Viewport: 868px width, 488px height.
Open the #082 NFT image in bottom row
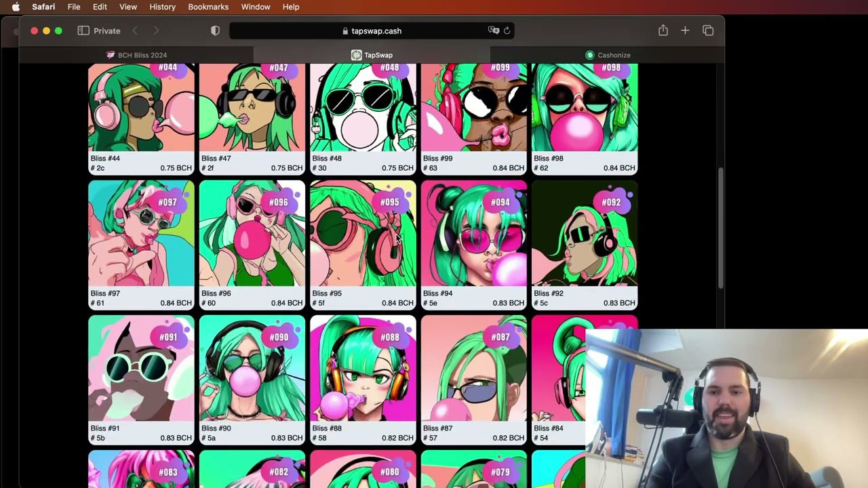pos(252,469)
